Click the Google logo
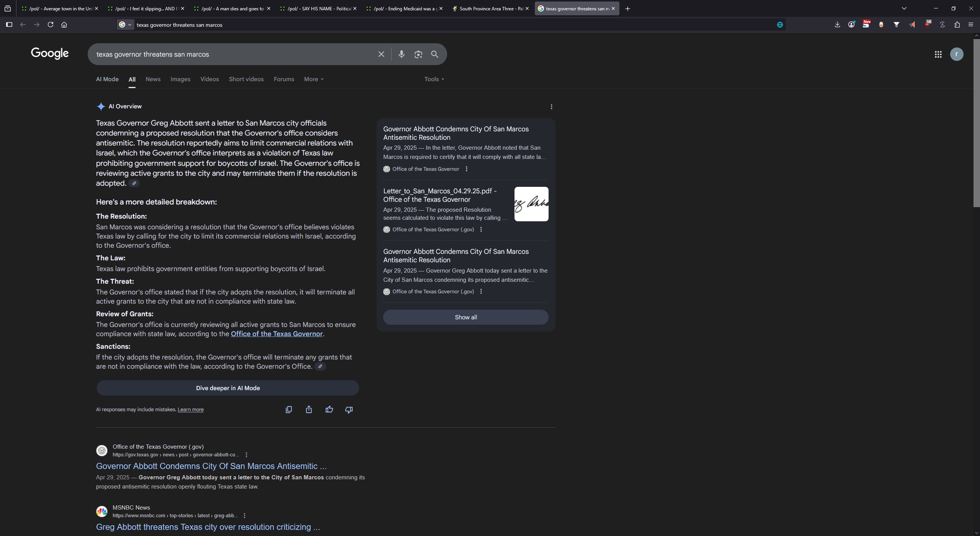The height and width of the screenshot is (536, 980). tap(50, 54)
